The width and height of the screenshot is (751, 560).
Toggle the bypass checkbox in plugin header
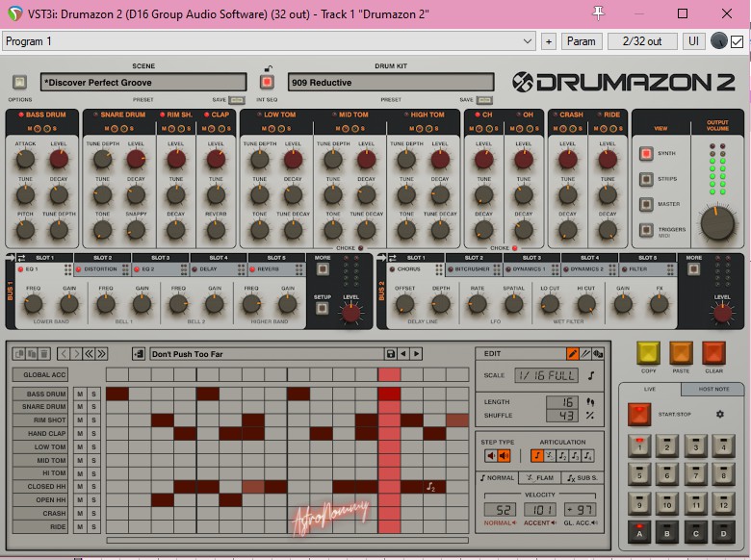click(738, 41)
